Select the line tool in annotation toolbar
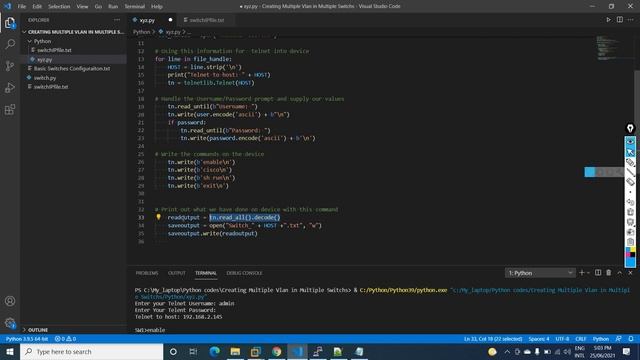 coord(630,172)
